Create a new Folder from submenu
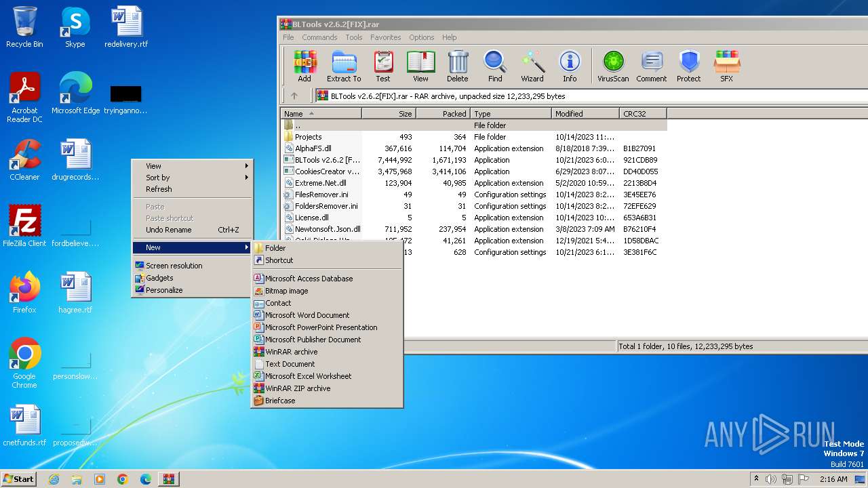Viewport: 868px width, 488px height. point(327,248)
